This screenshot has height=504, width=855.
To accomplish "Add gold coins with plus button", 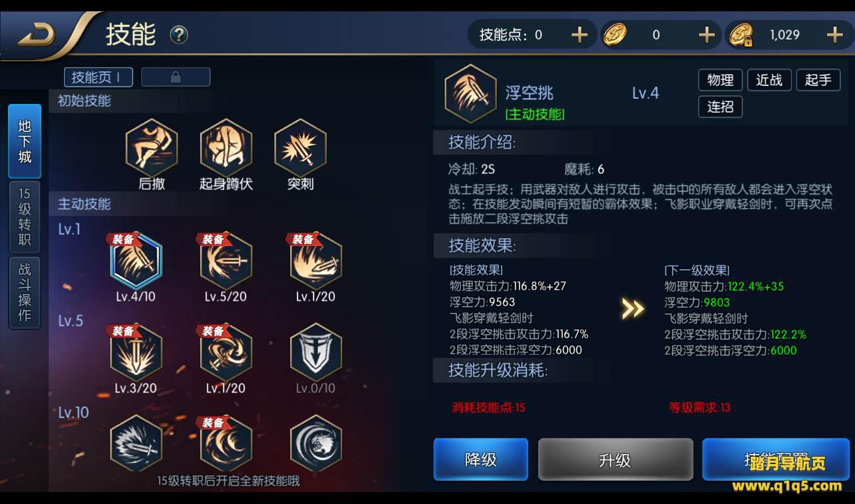I will click(706, 35).
